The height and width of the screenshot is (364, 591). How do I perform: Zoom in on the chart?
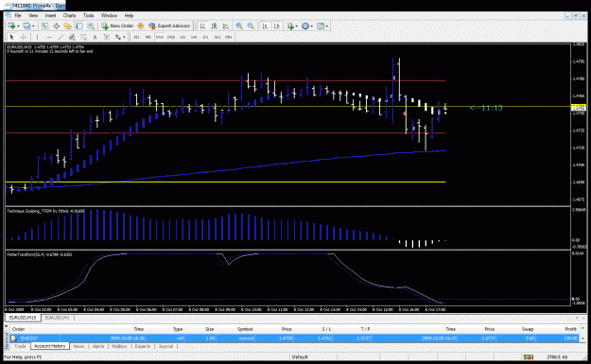[x=239, y=26]
